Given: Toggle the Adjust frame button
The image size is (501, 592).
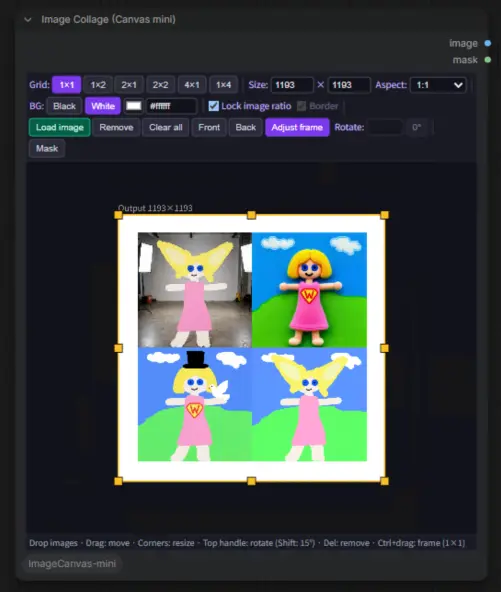Looking at the screenshot, I should click(x=297, y=127).
